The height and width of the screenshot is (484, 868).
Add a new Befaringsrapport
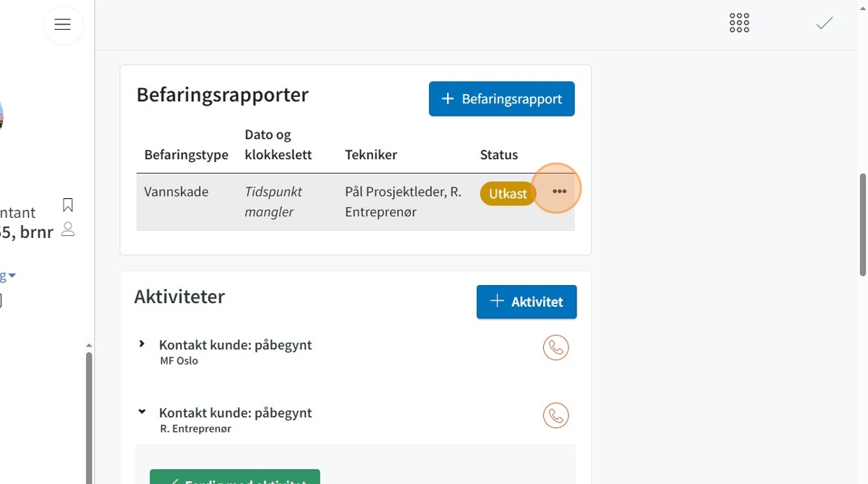(501, 98)
